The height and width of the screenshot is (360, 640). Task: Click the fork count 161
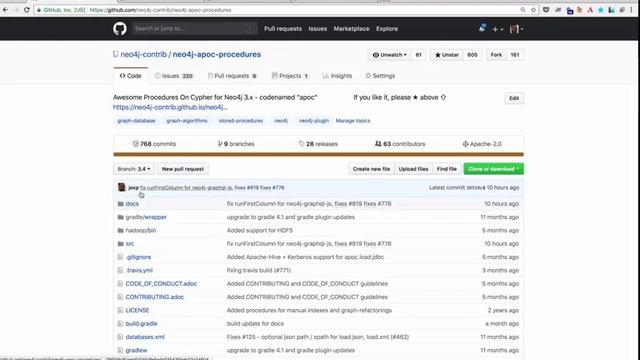click(515, 55)
